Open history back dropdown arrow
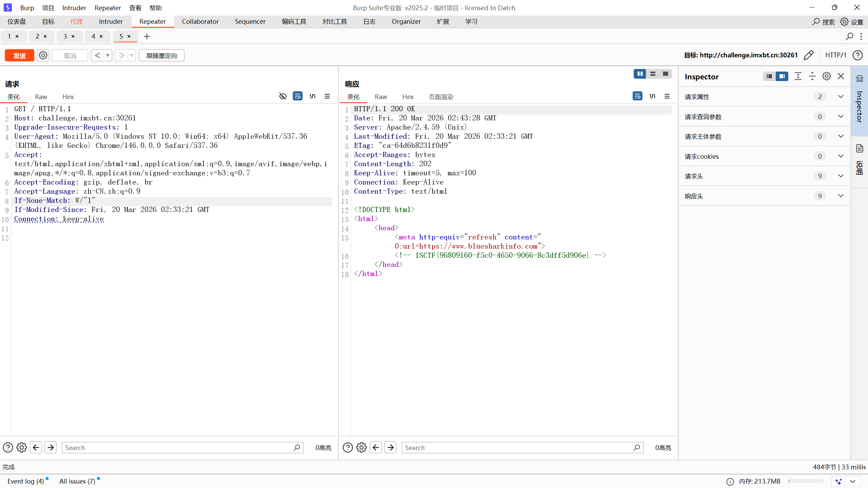 tap(108, 55)
